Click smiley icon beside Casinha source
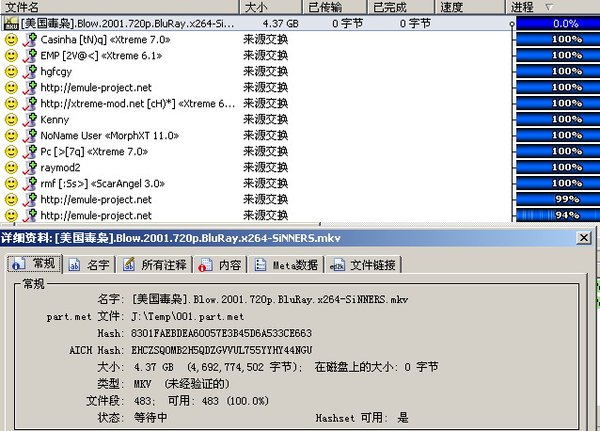Screen dimensions: 600x431 pos(11,40)
